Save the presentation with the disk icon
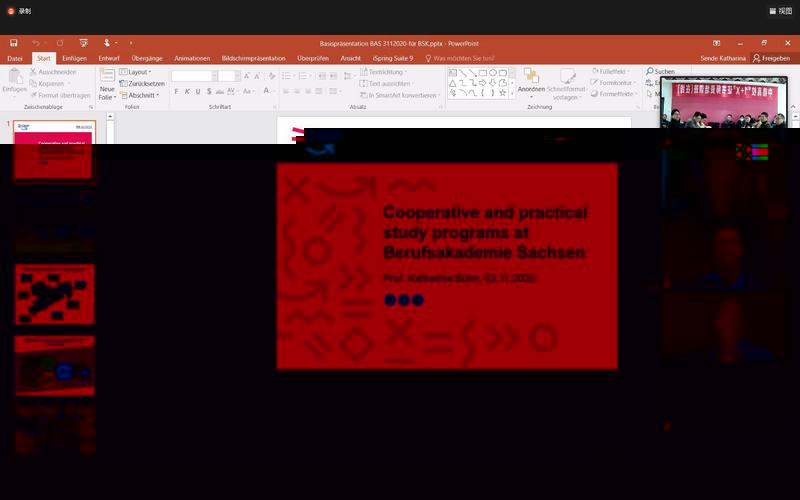This screenshot has width=800, height=500. 14,43
